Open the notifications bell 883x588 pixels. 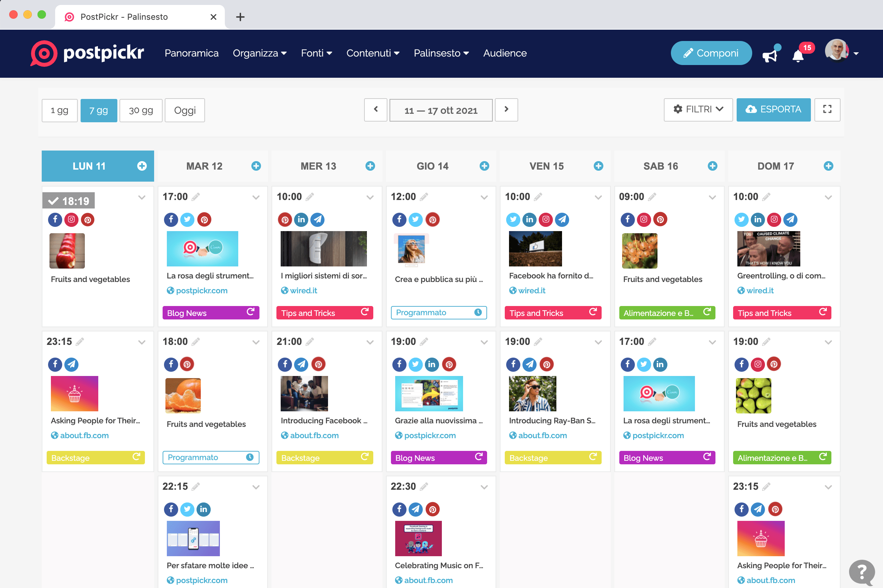click(x=798, y=56)
